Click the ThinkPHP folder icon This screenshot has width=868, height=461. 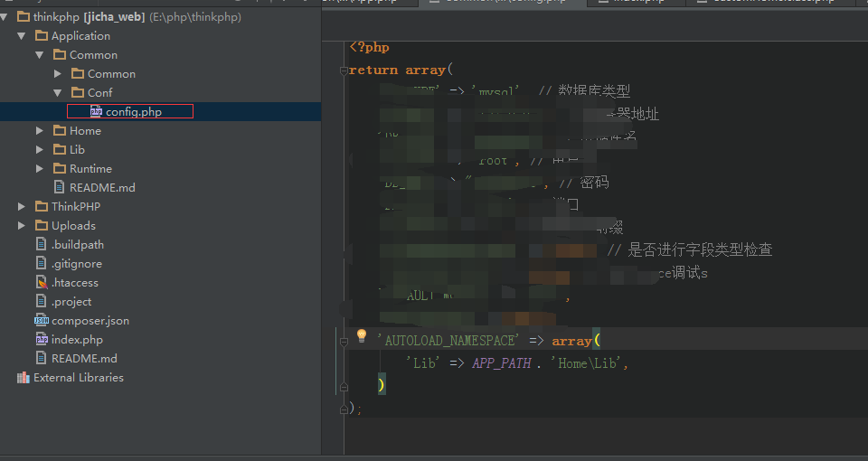tap(42, 206)
